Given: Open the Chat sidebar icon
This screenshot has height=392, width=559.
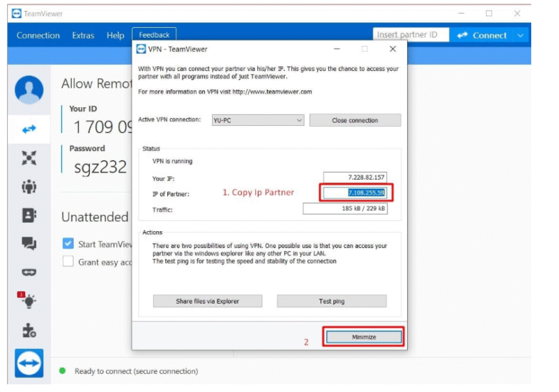Looking at the screenshot, I should click(x=29, y=244).
